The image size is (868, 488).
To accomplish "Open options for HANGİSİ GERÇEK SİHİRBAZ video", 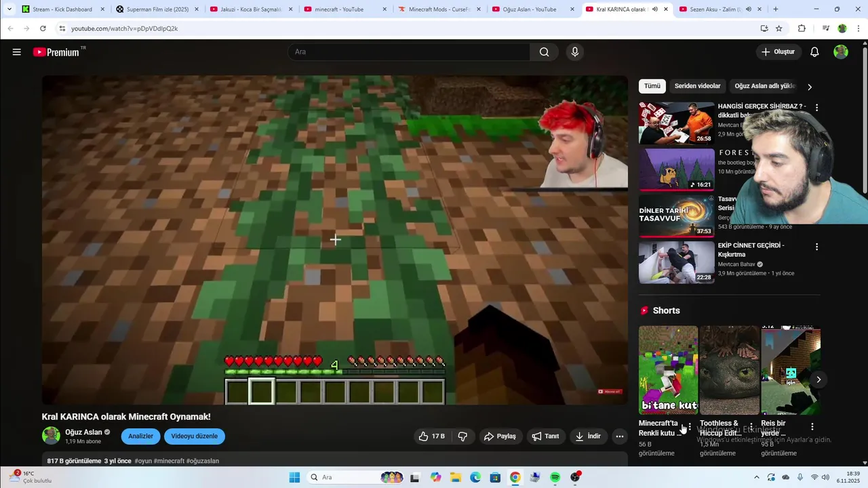I will point(816,108).
